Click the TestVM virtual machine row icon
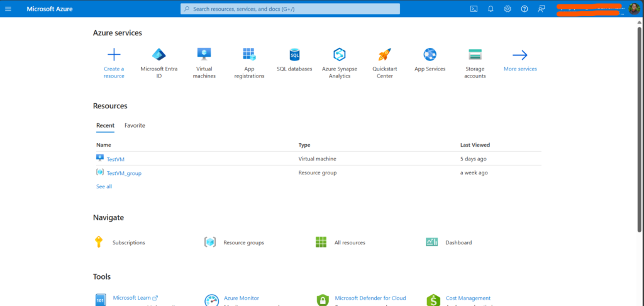The image size is (644, 306). point(100,158)
